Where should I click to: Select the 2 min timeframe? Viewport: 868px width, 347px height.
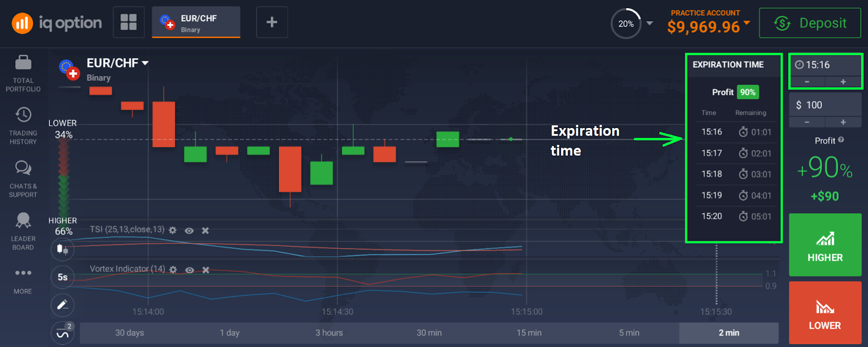[x=729, y=333]
